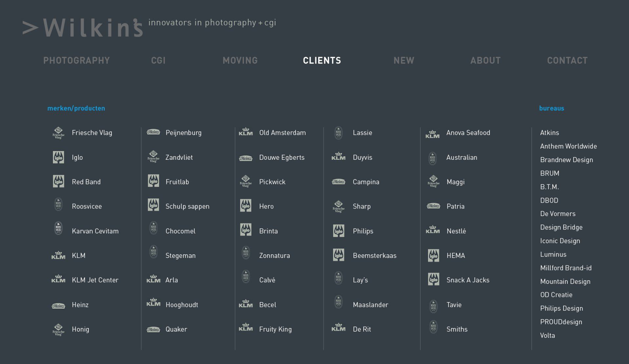Select the Calvé client name
The width and height of the screenshot is (629, 364).
coord(267,280)
